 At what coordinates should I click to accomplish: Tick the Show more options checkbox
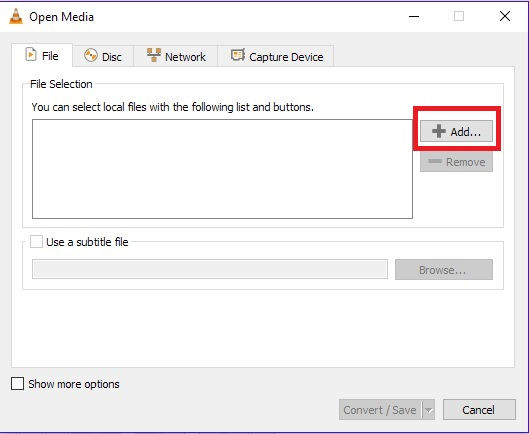point(17,384)
